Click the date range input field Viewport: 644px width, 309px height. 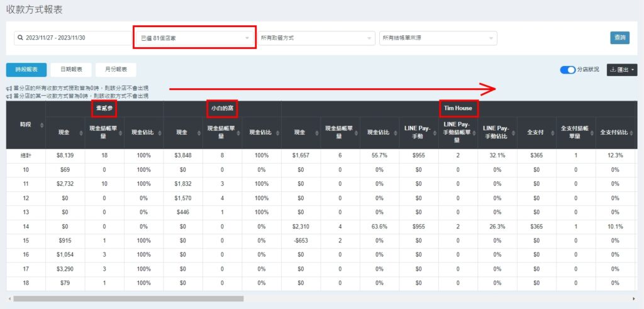coord(72,38)
